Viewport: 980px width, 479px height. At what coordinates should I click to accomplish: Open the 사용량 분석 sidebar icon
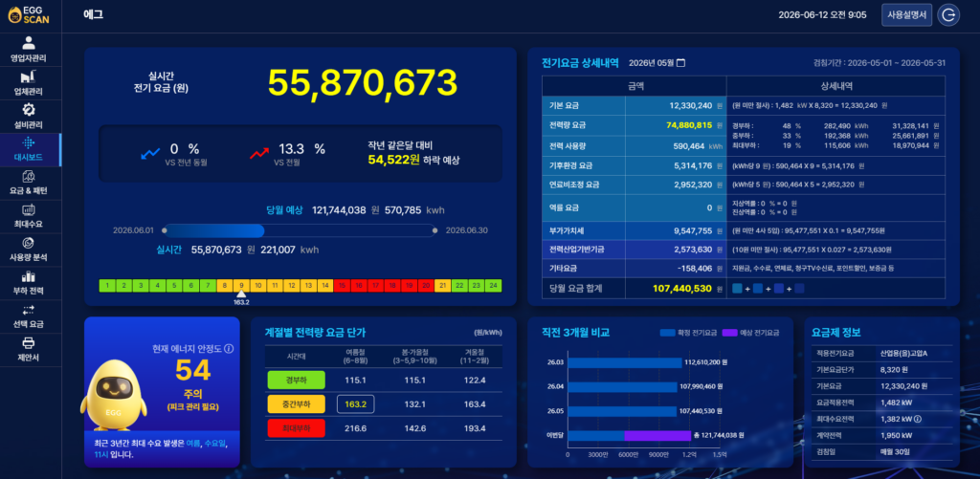29,243
